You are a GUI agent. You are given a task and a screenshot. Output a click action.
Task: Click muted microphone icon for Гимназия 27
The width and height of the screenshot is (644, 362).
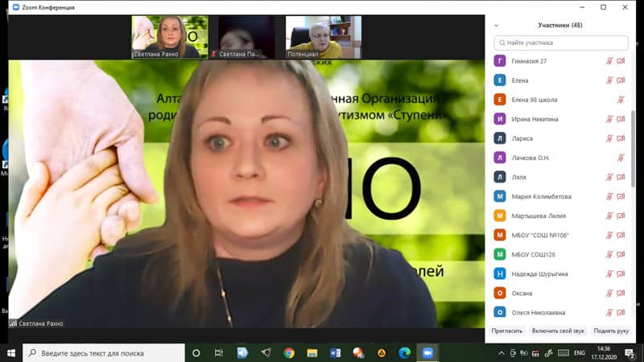[x=609, y=61]
